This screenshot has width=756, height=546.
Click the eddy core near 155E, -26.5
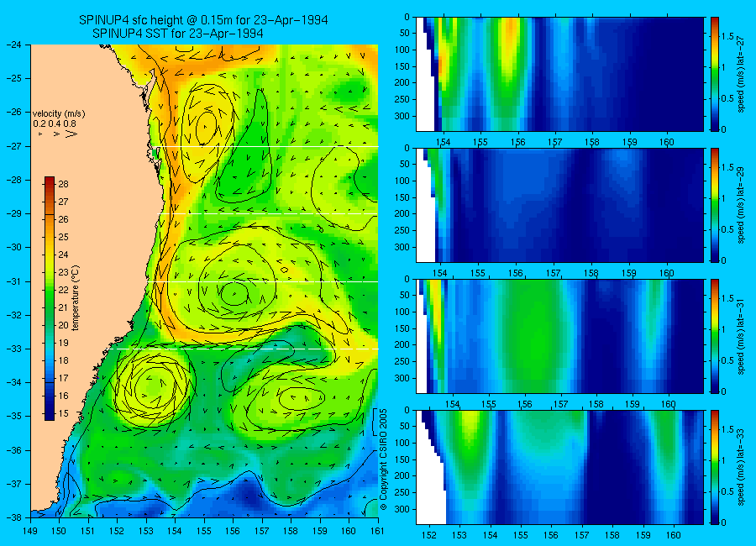pos(206,128)
